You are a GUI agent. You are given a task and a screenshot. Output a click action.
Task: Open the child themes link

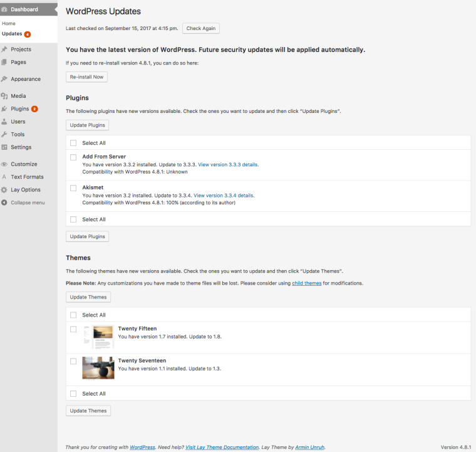pos(306,283)
